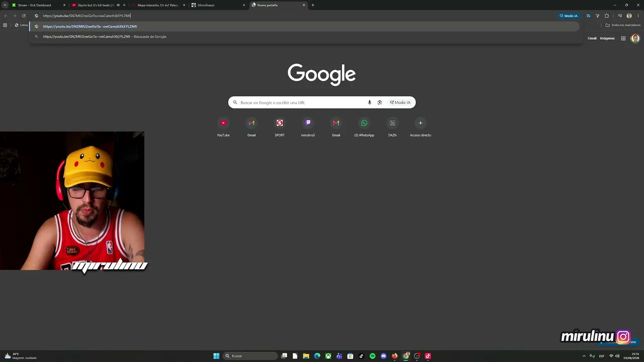Open the apps grid in the bookmarks bar
This screenshot has width=644, height=362.
[x=5, y=25]
